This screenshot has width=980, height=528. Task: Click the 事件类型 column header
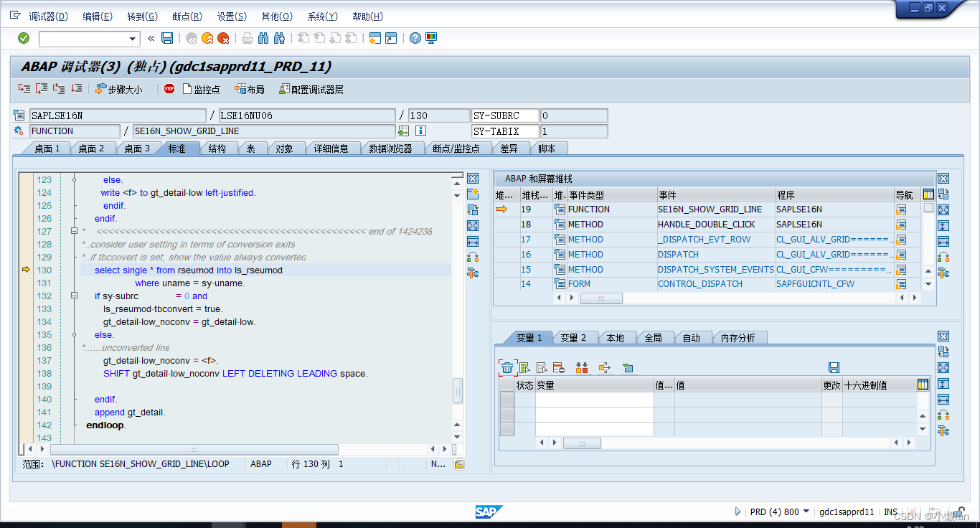[x=611, y=195]
